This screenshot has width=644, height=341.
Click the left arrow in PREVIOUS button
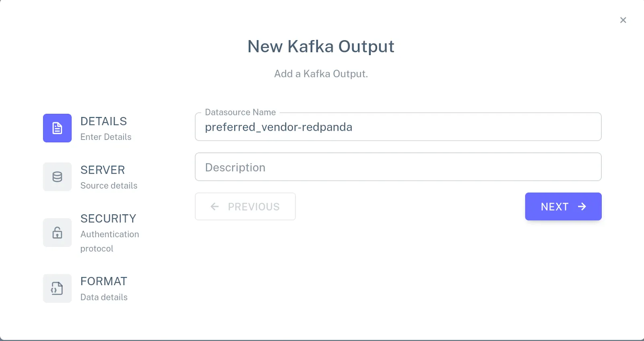215,206
